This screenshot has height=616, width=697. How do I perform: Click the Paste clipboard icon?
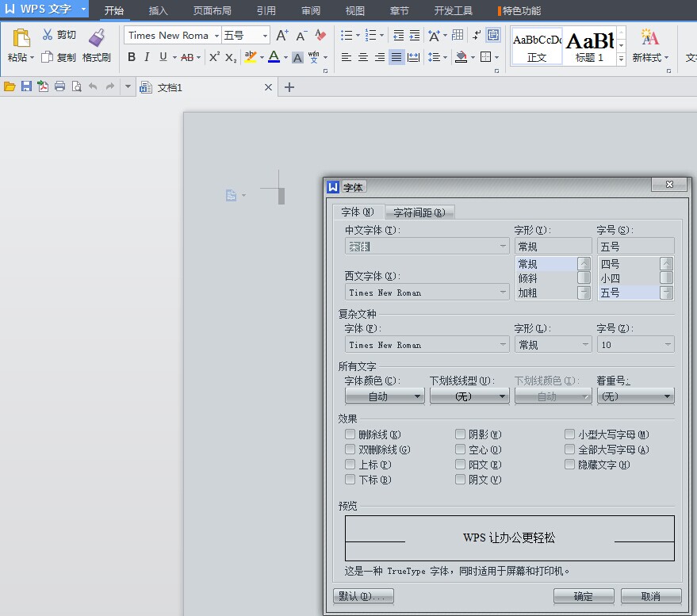(21, 38)
